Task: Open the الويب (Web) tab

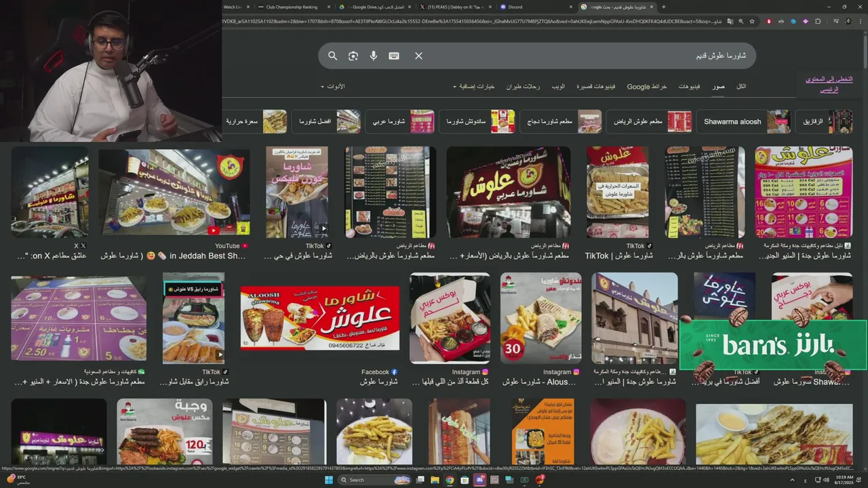Action: pyautogui.click(x=558, y=87)
